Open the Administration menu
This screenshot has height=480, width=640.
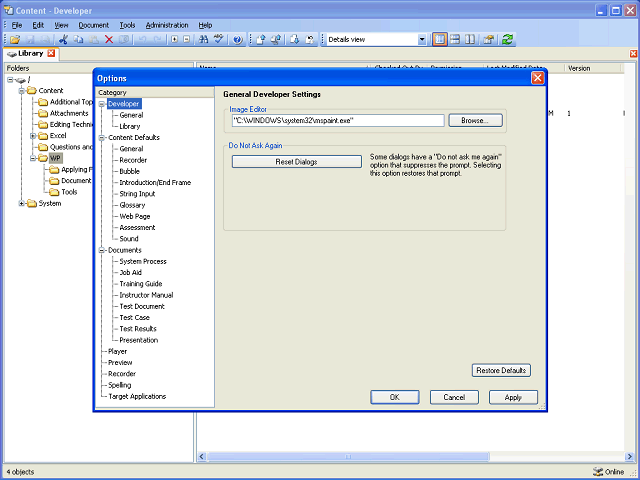167,25
